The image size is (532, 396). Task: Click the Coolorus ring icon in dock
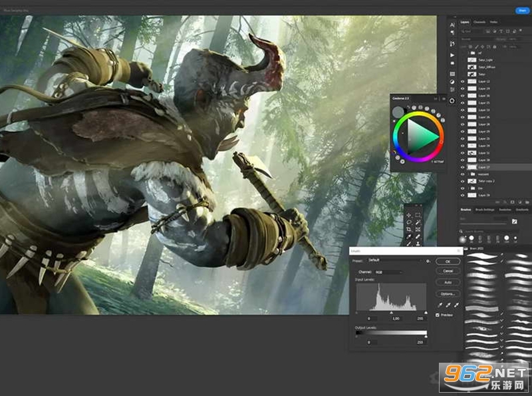pos(452,101)
